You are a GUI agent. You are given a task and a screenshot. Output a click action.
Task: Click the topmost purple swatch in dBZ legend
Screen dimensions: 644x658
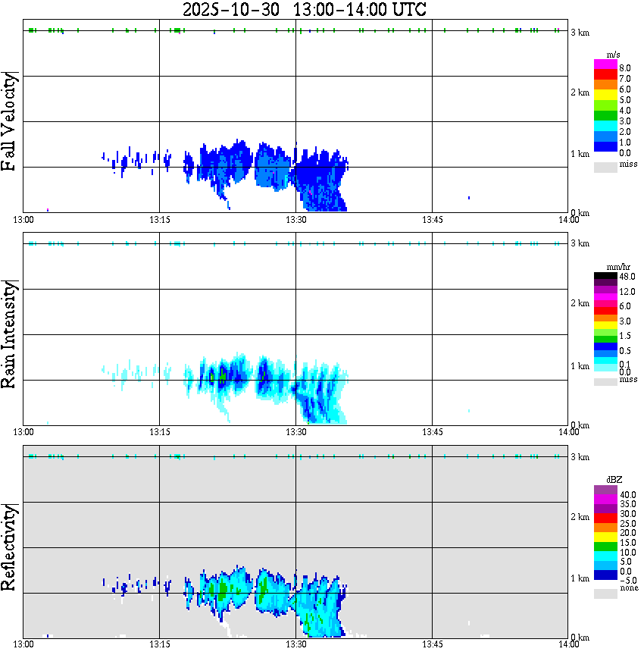(x=605, y=490)
